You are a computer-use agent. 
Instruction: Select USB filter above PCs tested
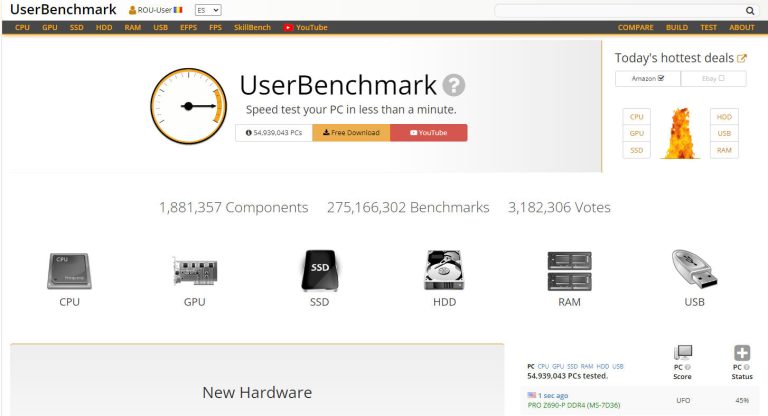point(618,366)
